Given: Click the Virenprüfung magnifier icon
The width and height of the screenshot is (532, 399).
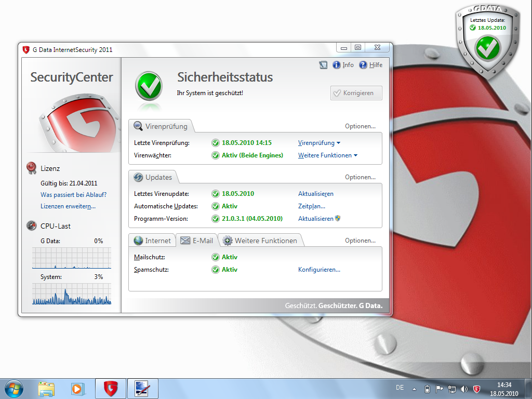Looking at the screenshot, I should pos(138,126).
